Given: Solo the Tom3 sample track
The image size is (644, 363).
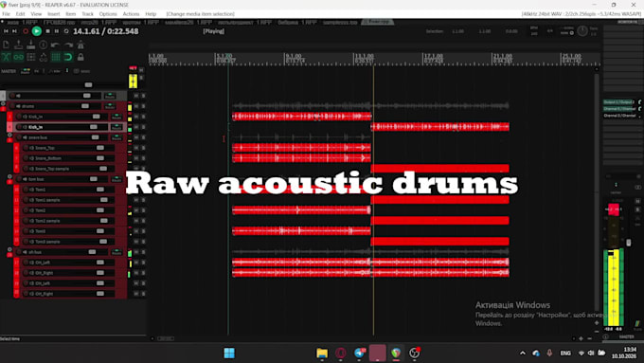Looking at the screenshot, I should pos(143,242).
